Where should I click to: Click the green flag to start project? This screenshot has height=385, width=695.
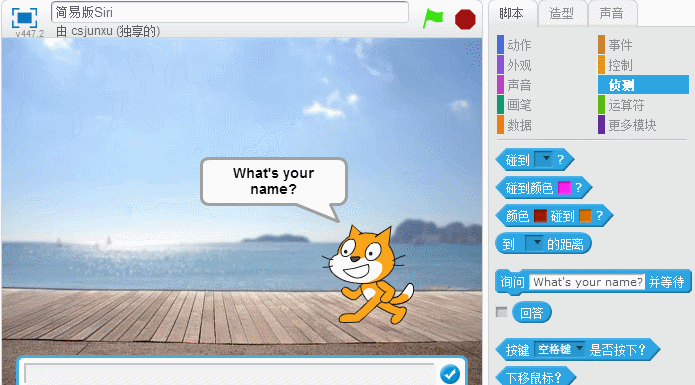[433, 19]
